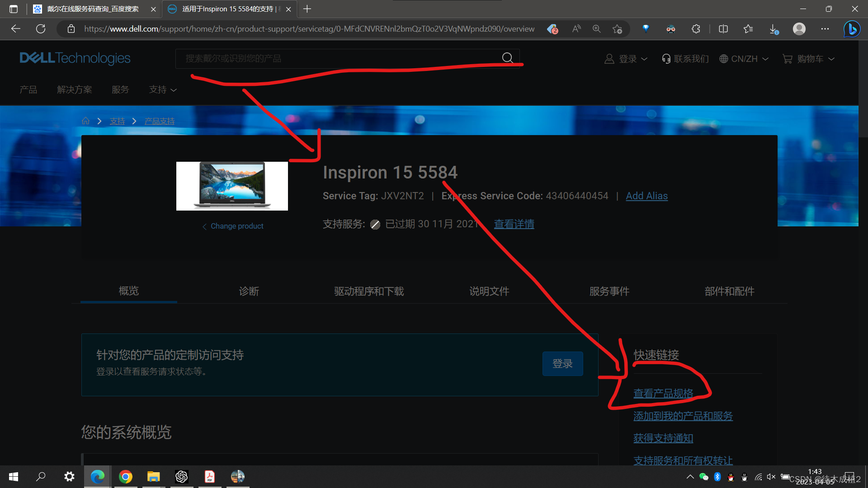This screenshot has height=488, width=868.
Task: Expand the 购物车 cart dropdown
Action: coord(808,59)
